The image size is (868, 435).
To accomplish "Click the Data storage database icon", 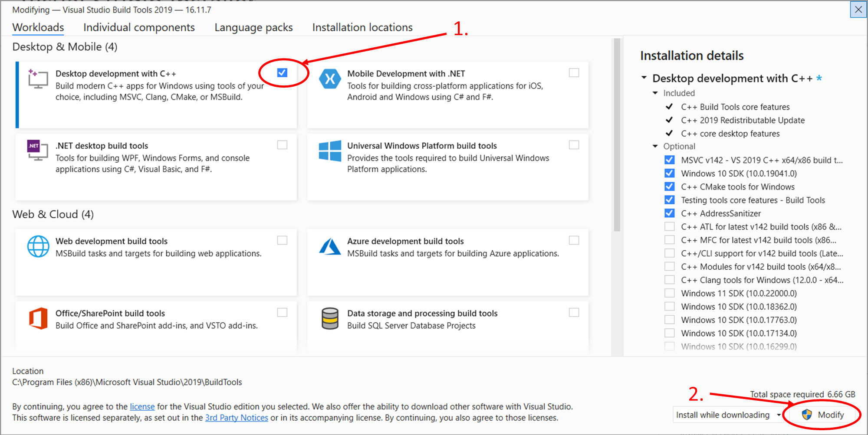I will pos(330,318).
